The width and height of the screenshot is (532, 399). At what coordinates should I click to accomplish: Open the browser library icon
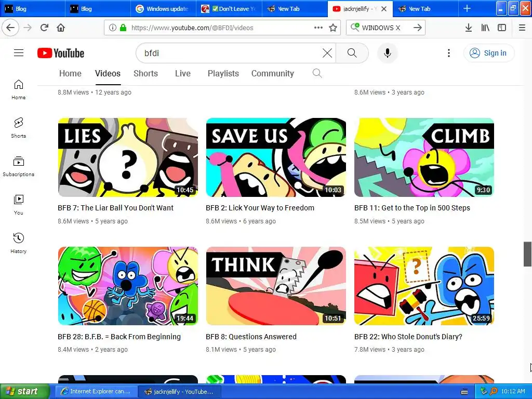[x=485, y=28]
